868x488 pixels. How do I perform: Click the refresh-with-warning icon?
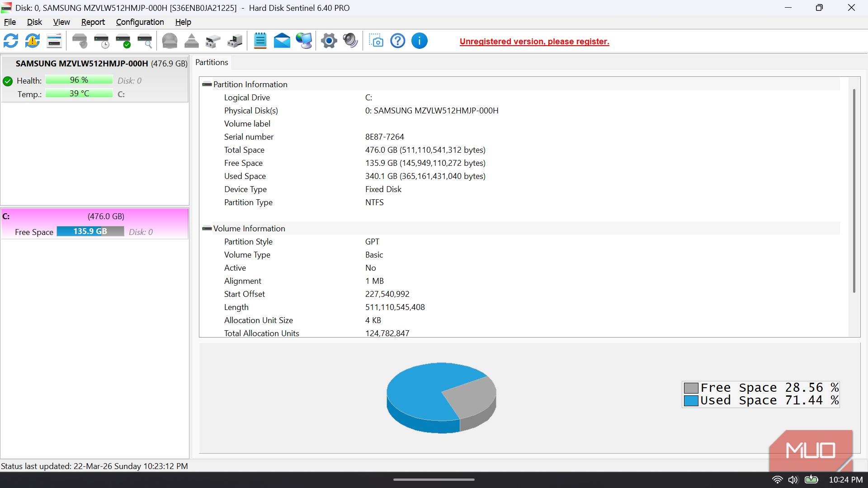click(33, 41)
